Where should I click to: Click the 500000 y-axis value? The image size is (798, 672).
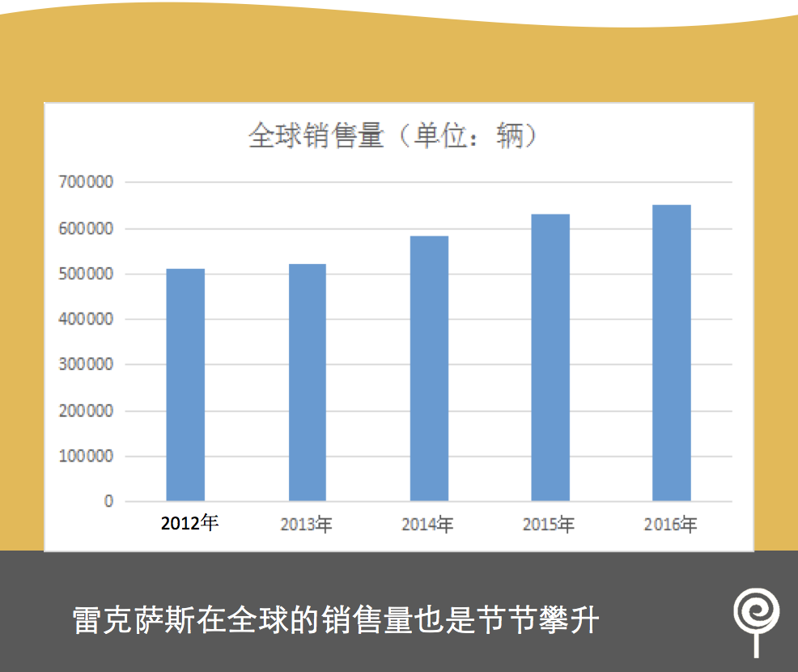[x=86, y=274]
